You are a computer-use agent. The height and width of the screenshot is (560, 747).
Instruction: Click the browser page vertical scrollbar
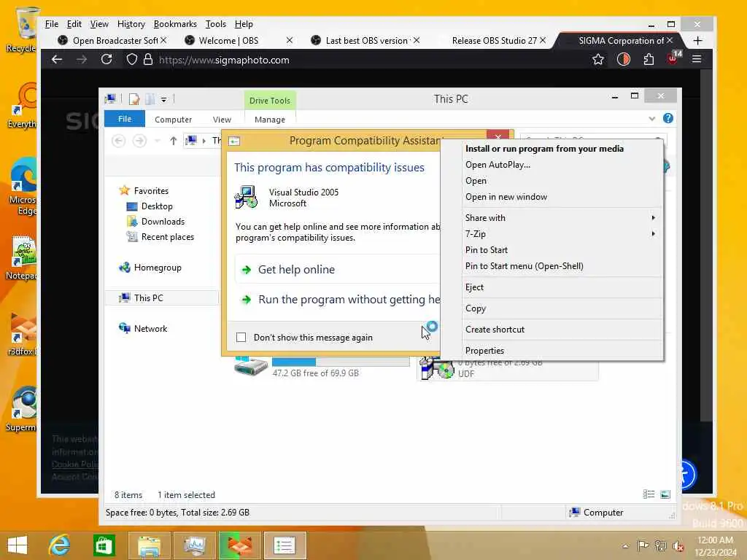(706, 246)
